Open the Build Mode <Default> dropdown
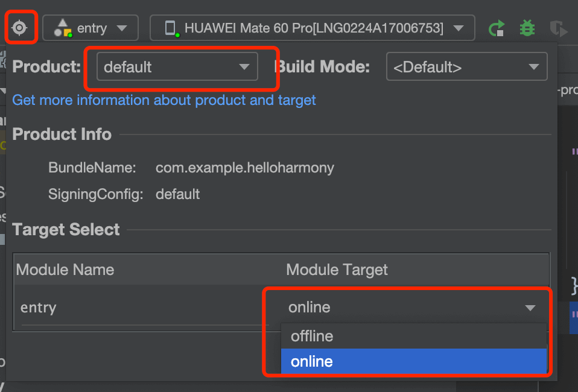Screen dimensions: 578x392 coord(466,67)
